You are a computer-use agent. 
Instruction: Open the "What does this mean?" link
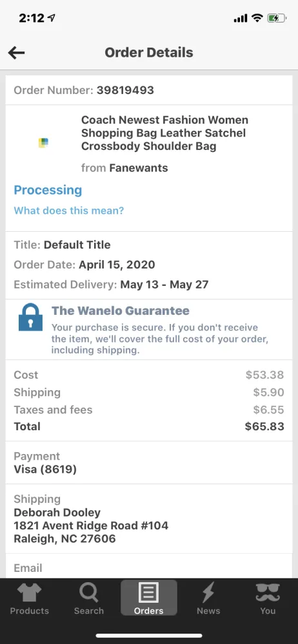click(69, 211)
